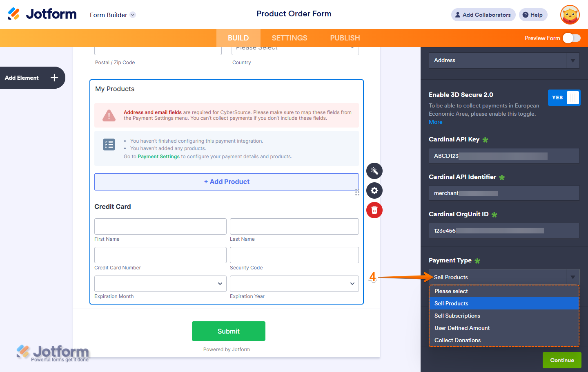Open the Expiration Year dropdown
The width and height of the screenshot is (588, 372).
pos(294,284)
